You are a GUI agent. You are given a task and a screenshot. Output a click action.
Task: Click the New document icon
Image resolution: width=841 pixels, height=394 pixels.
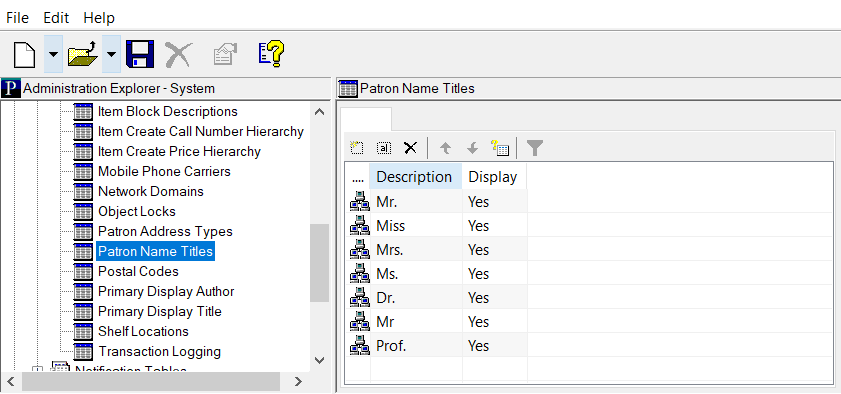24,54
